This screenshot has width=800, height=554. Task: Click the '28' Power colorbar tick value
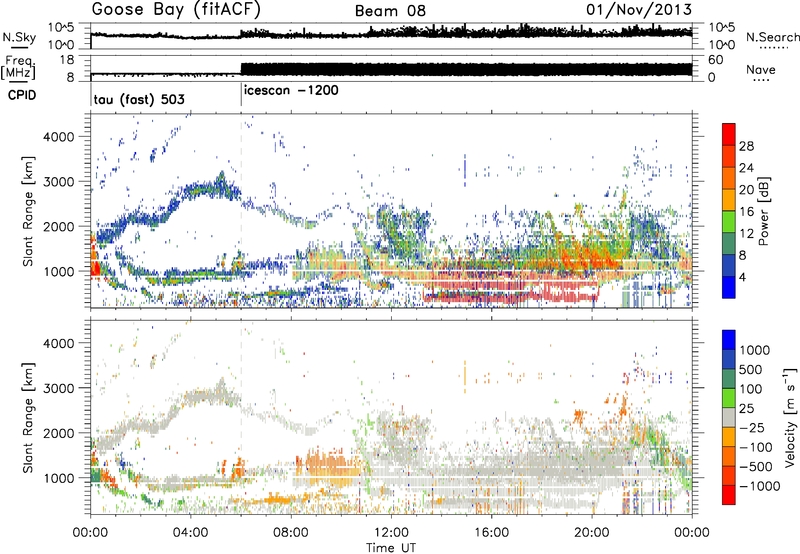(746, 146)
